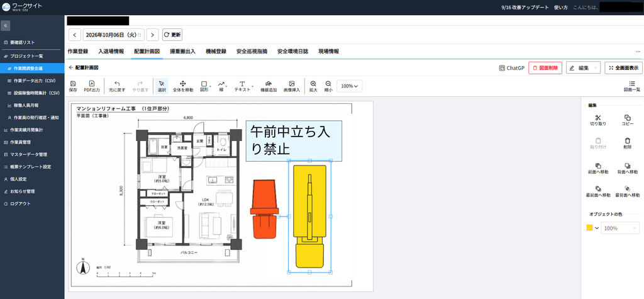Image resolution: width=644 pixels, height=299 pixels.
Task: Undo with the 元に戻す icon
Action: tap(117, 86)
